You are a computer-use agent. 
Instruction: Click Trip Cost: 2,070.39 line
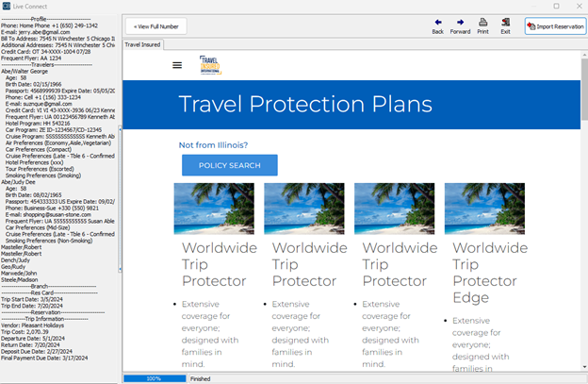click(x=24, y=332)
